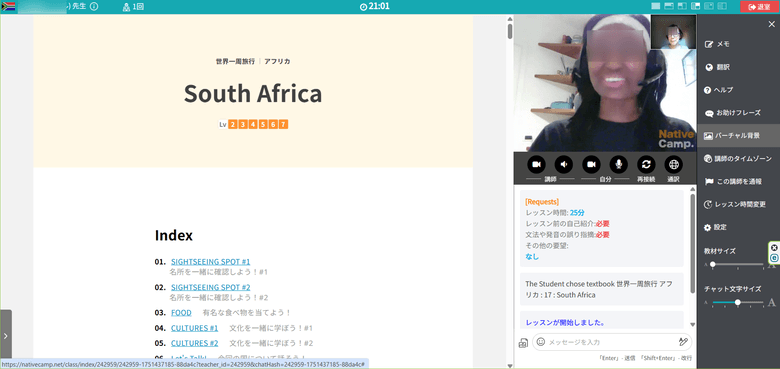Select level 3 badge
The image size is (780, 369).
coord(243,124)
